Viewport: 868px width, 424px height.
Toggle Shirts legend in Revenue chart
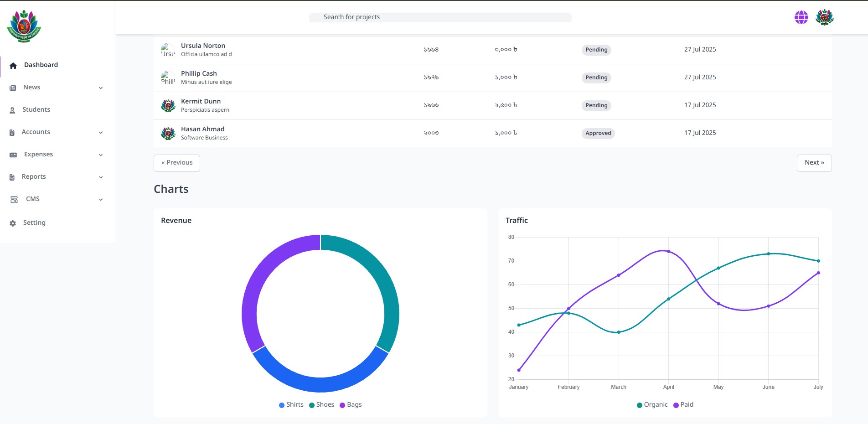coord(291,405)
